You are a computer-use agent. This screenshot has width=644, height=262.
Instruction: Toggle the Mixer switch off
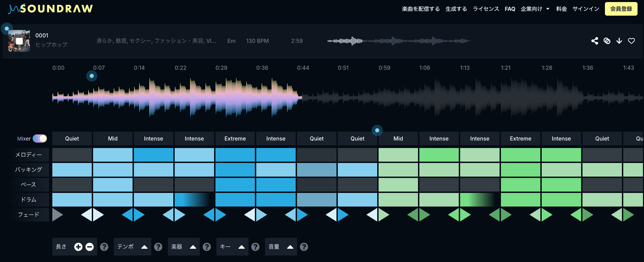[x=40, y=138]
